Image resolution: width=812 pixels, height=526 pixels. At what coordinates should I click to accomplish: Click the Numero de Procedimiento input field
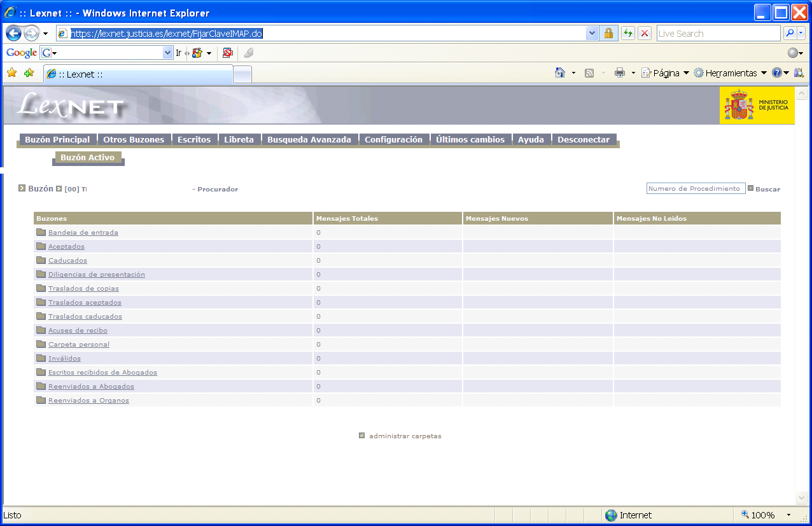click(x=696, y=189)
